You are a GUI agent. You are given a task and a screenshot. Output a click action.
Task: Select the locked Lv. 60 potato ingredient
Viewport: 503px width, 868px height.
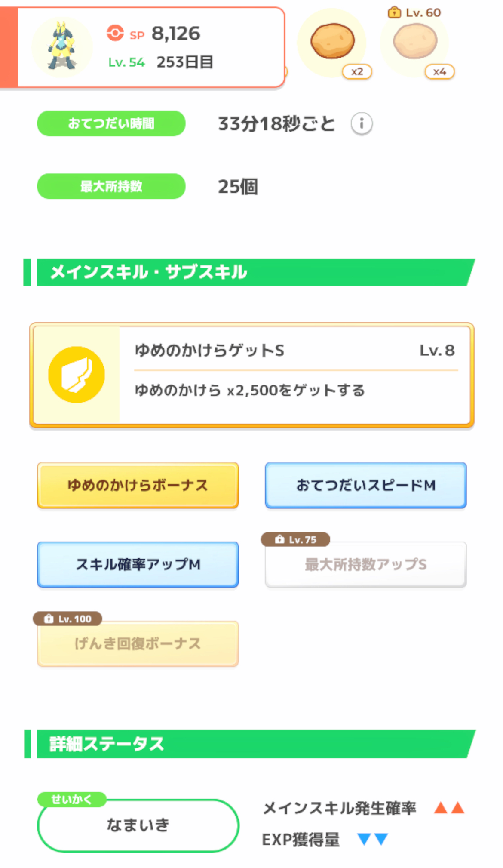click(415, 42)
